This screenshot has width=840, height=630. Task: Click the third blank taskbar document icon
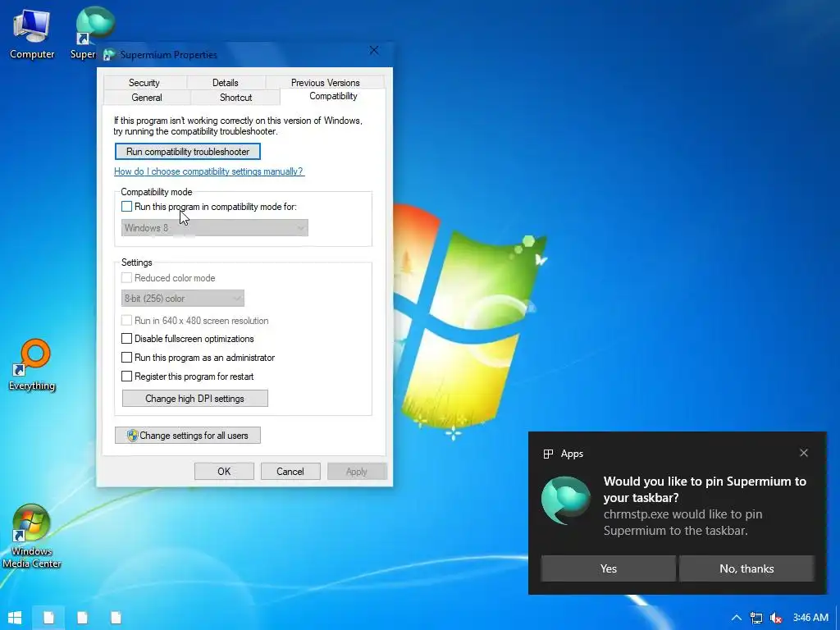tap(116, 618)
